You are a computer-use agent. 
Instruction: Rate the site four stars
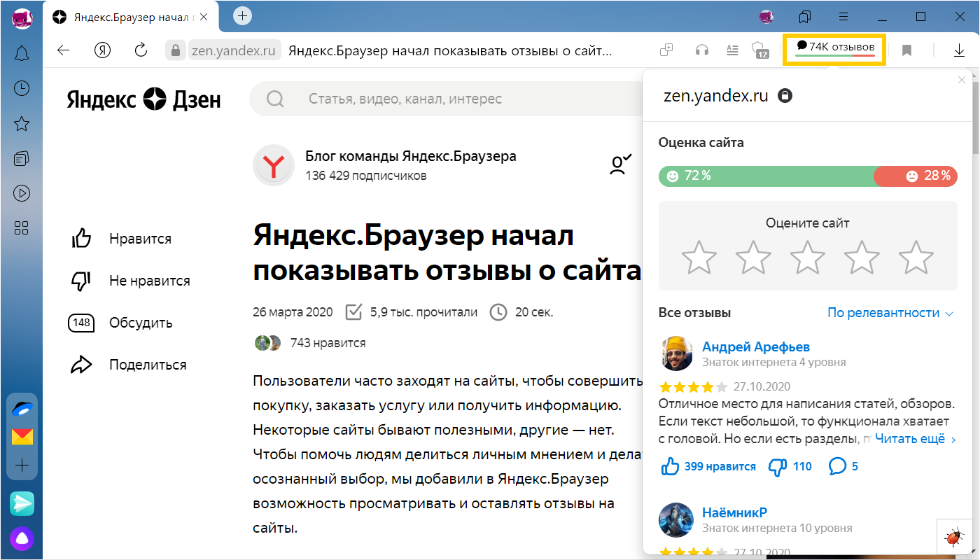pos(862,258)
